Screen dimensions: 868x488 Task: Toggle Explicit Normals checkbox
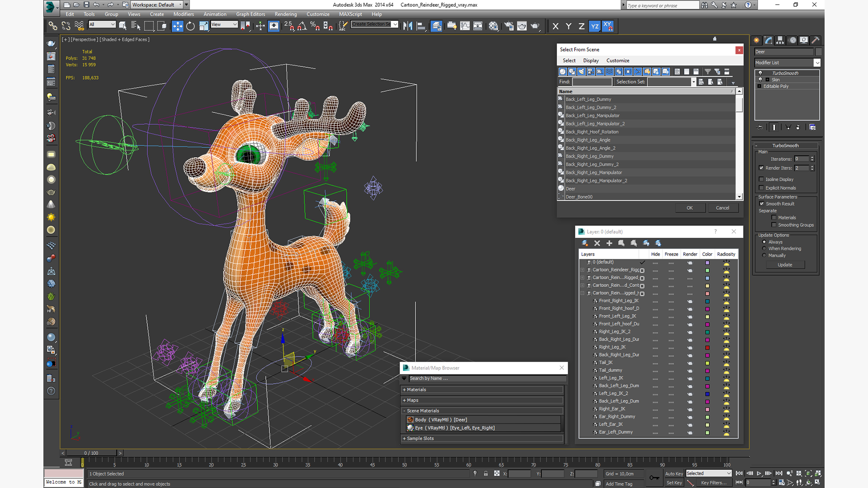coord(761,188)
